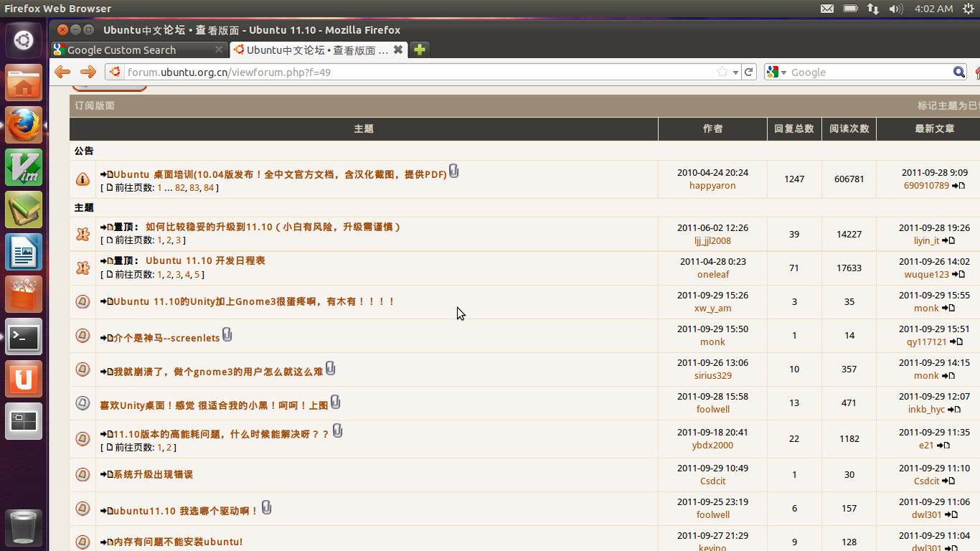Open topic Unity加上Gnome3很蛋疼啊
980x551 pixels.
254,301
